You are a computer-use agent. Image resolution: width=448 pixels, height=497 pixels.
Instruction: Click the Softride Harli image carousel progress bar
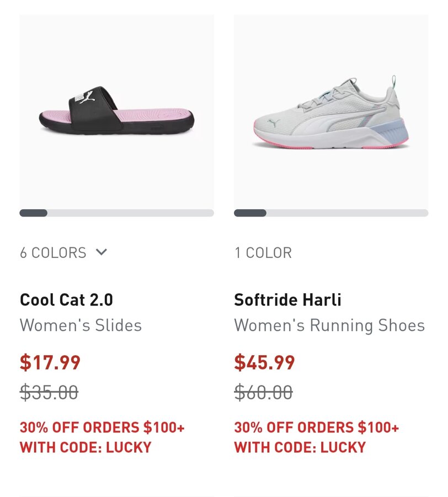click(x=331, y=213)
